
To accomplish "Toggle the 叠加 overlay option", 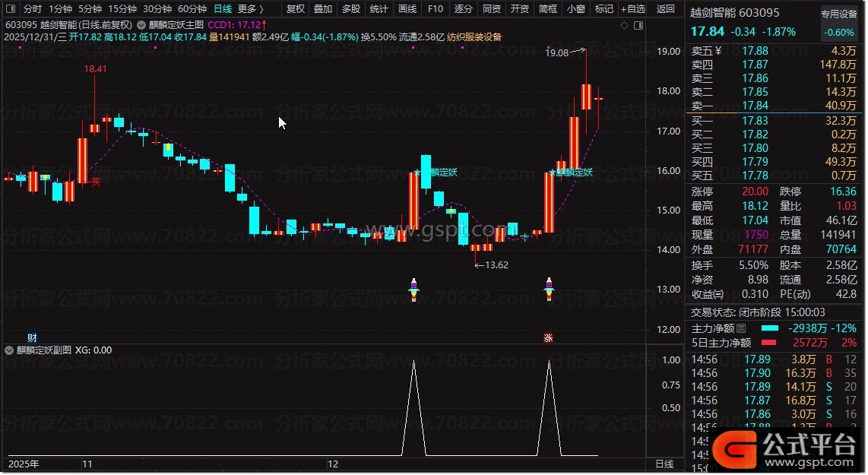I will click(323, 9).
